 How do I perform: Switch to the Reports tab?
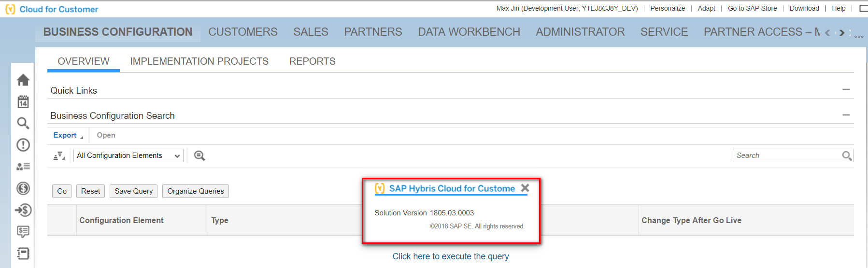coord(312,61)
